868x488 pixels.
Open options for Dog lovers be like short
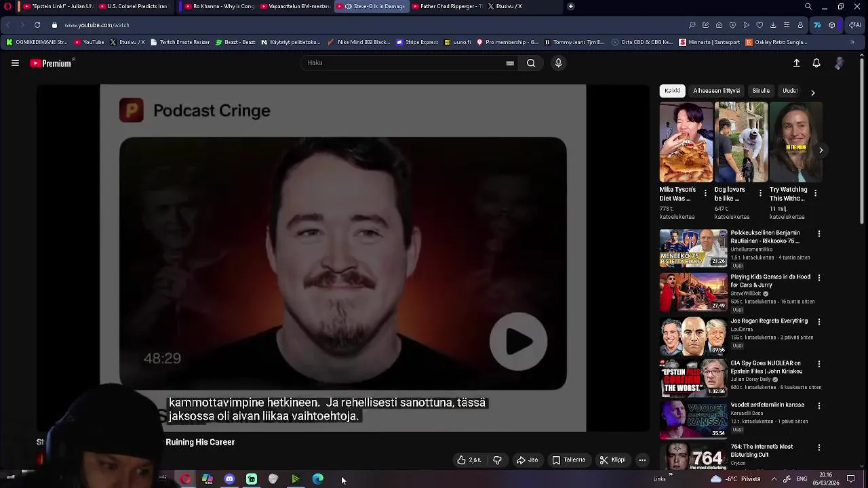pos(760,194)
